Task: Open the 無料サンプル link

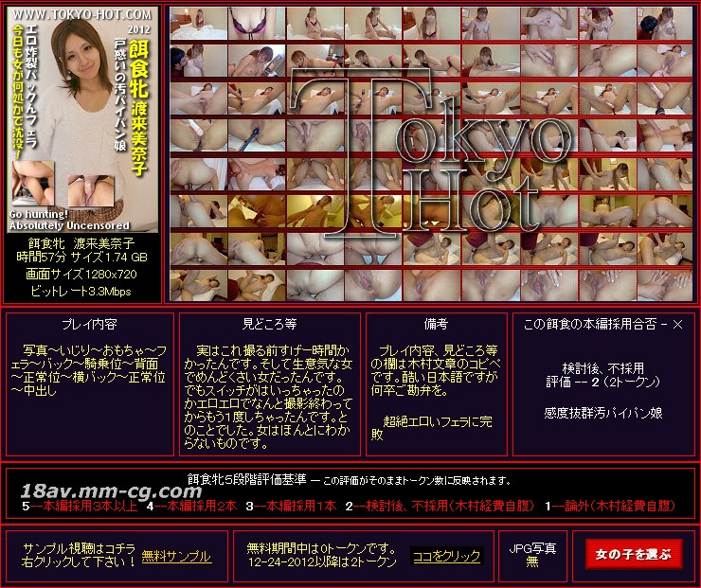Action: point(176,556)
